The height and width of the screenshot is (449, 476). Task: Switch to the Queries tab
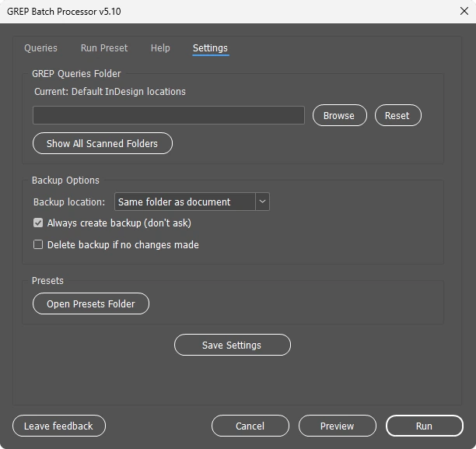click(40, 48)
